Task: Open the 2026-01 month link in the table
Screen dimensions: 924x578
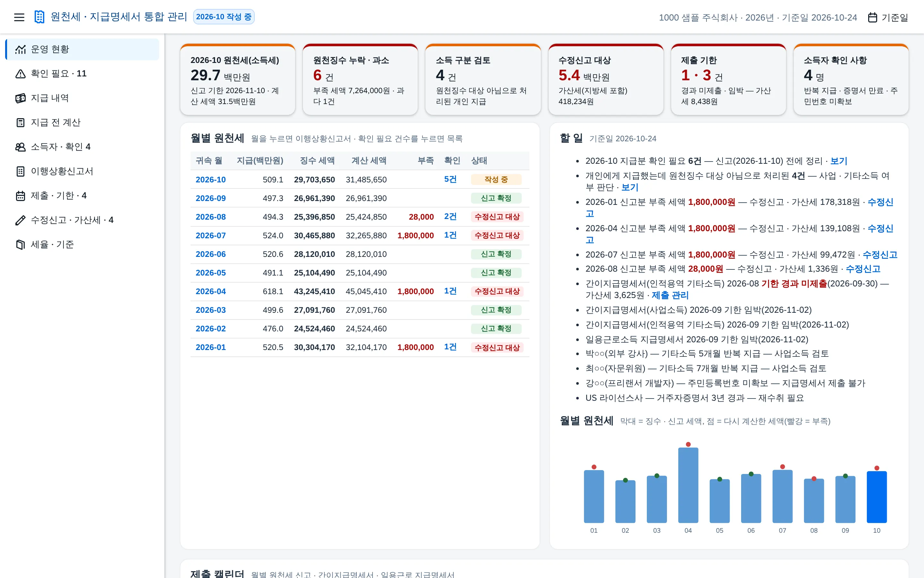Action: [210, 347]
